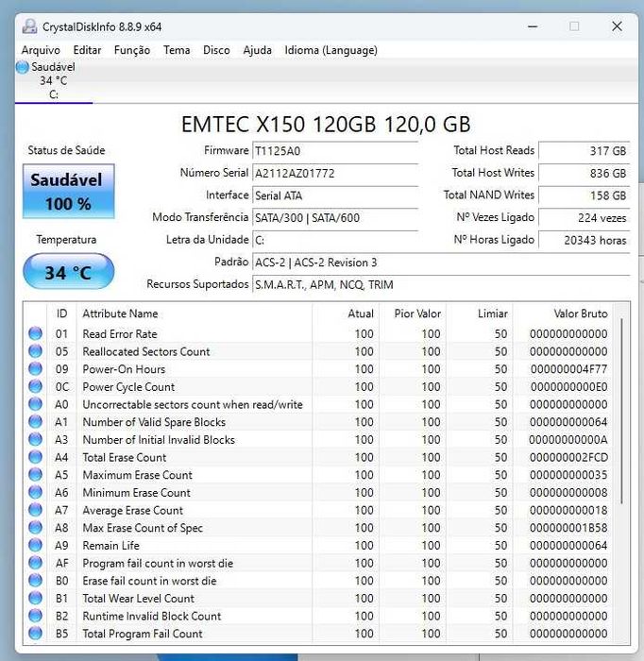Click the status orb for Reallocated Sectors Count

(x=35, y=351)
